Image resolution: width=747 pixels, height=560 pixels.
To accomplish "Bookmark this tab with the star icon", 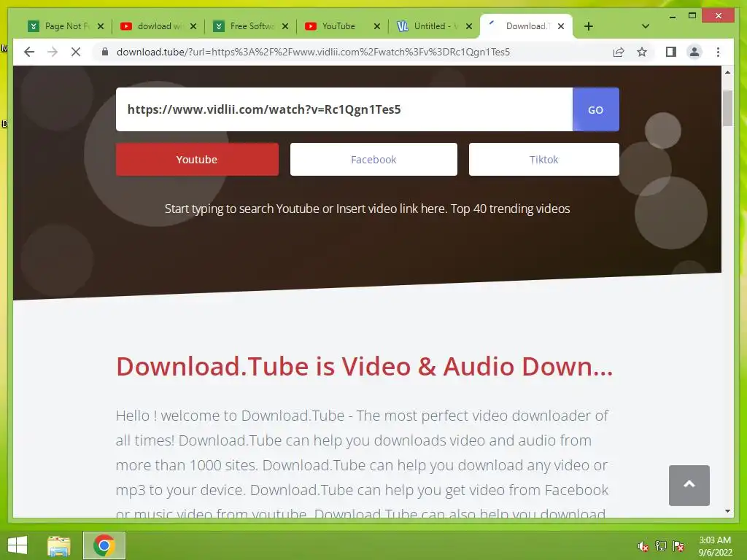I will click(x=642, y=52).
